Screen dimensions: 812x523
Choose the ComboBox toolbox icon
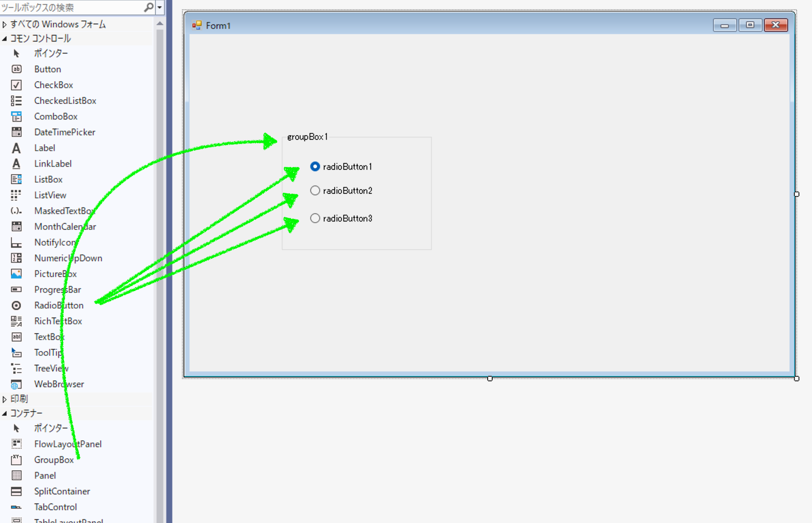(x=16, y=116)
